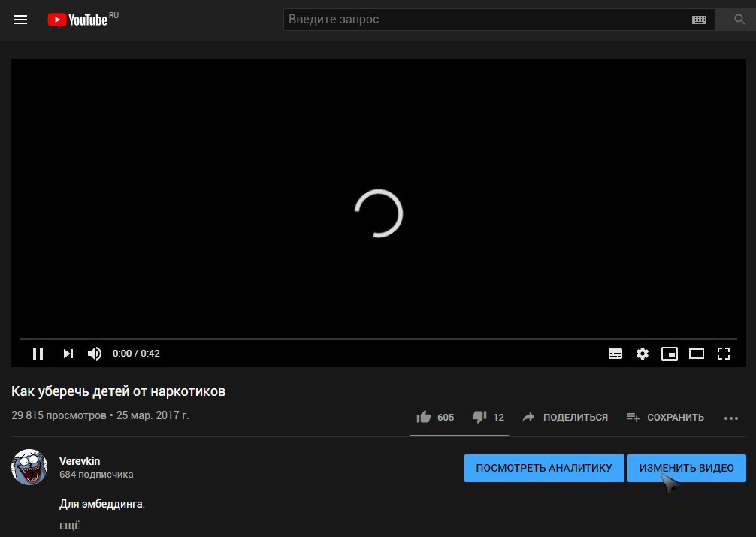
Task: Click the 29 815 просмотров view count
Action: (x=59, y=415)
